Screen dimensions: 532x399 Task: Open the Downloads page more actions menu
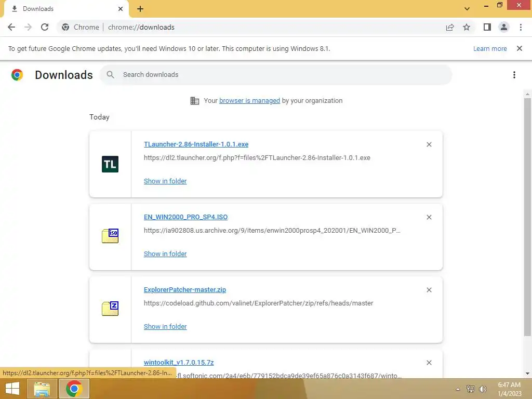click(x=514, y=75)
